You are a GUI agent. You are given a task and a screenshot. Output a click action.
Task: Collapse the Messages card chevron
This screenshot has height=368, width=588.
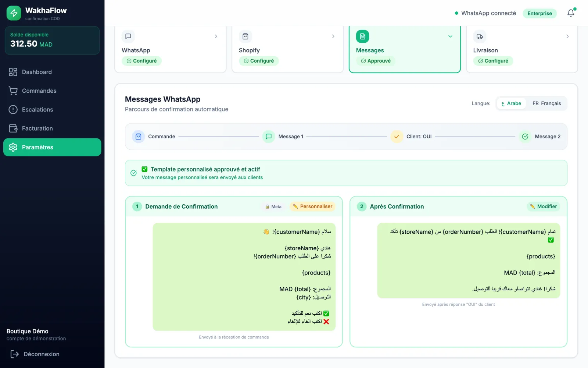tap(450, 36)
